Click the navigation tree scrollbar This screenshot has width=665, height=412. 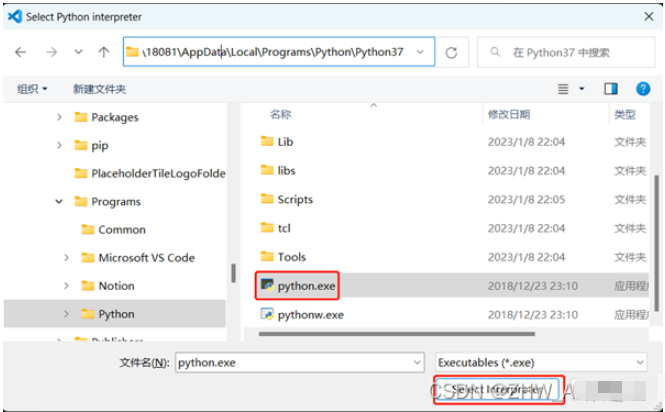click(233, 273)
